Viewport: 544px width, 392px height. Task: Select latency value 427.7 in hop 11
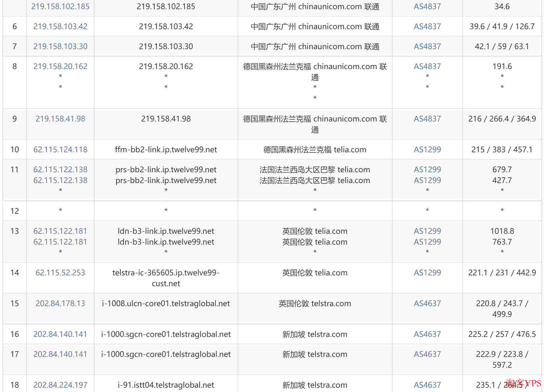point(502,180)
